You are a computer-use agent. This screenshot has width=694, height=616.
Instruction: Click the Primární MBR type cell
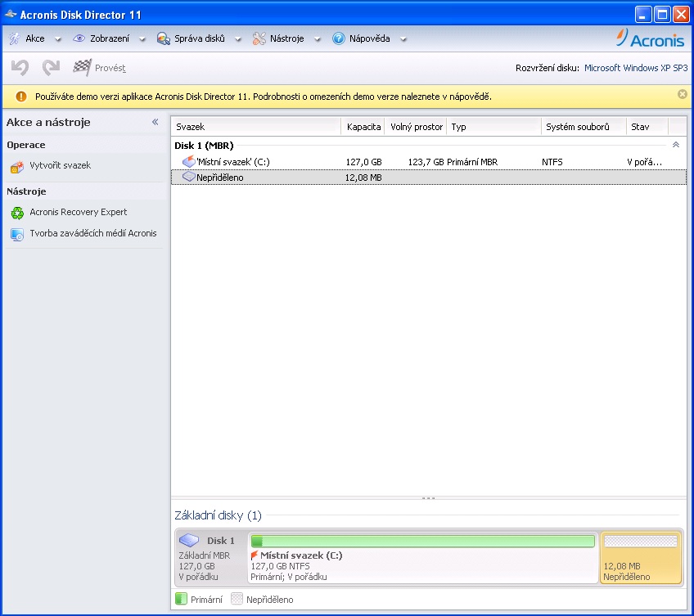472,162
